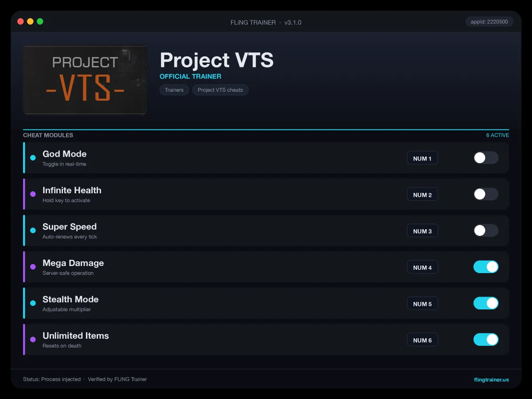Enable the Super Speed toggle
The width and height of the screenshot is (532, 399).
pyautogui.click(x=486, y=231)
